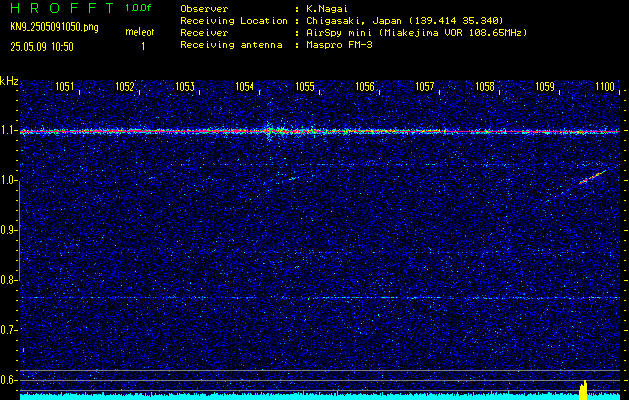The width and height of the screenshot is (629, 400).
Task: Click the Observer field label
Action: click(x=204, y=9)
